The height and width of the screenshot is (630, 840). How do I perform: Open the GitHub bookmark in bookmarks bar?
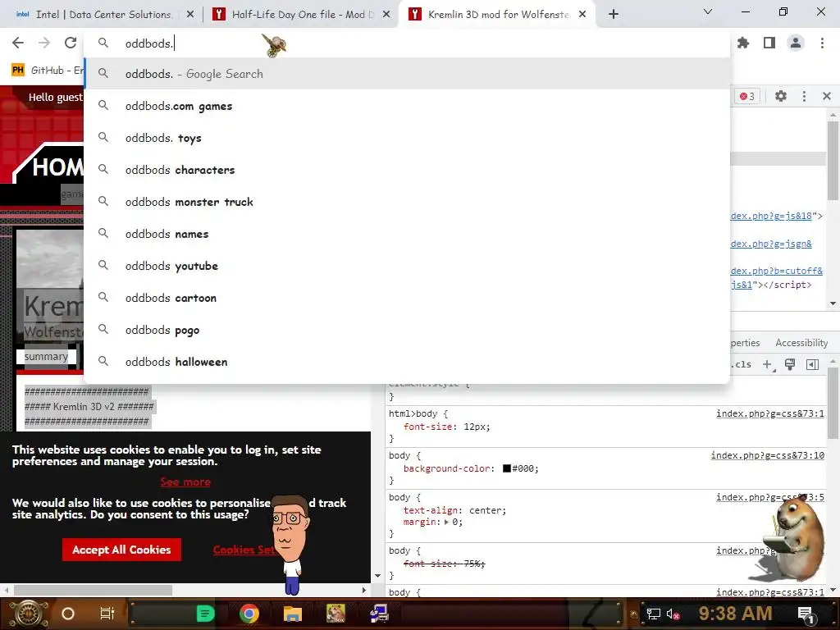(x=47, y=71)
